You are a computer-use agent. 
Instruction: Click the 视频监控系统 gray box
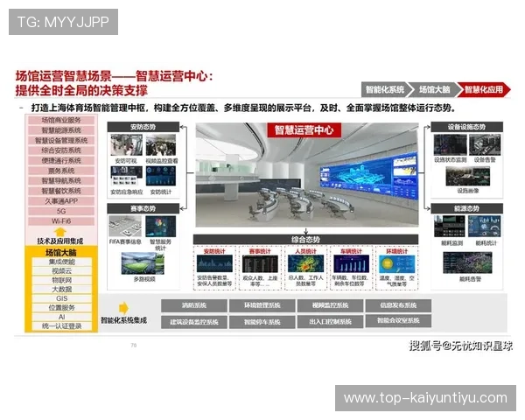[x=330, y=305]
